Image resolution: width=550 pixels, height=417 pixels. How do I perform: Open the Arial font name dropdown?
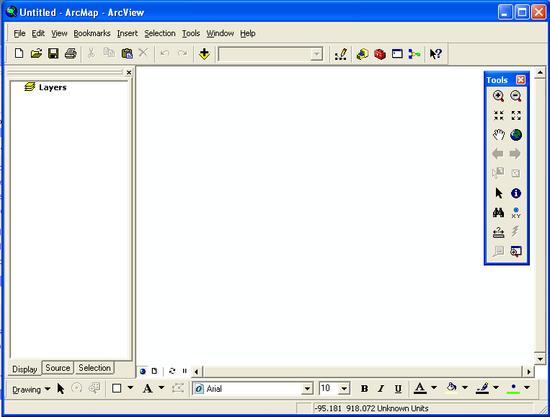pos(307,389)
